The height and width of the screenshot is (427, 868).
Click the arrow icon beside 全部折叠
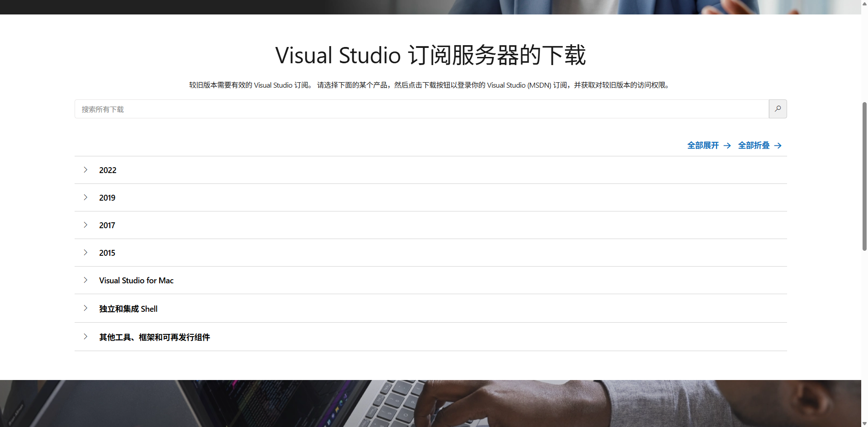pyautogui.click(x=778, y=145)
